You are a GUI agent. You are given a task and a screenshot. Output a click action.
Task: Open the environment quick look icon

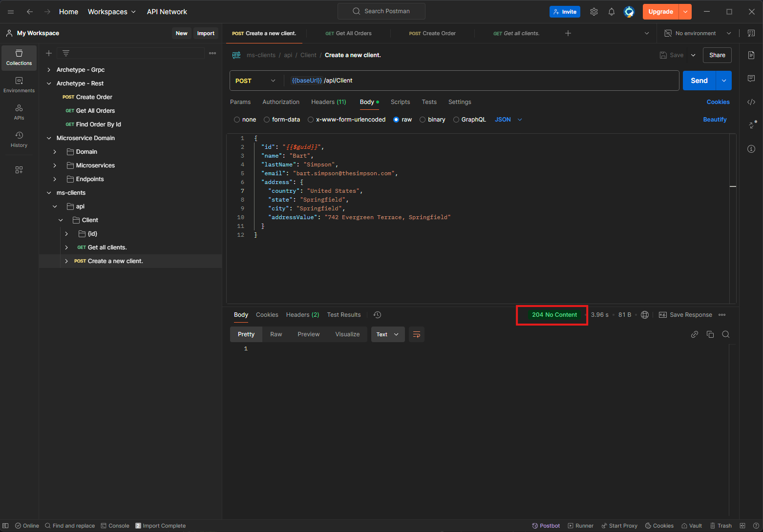click(x=751, y=33)
